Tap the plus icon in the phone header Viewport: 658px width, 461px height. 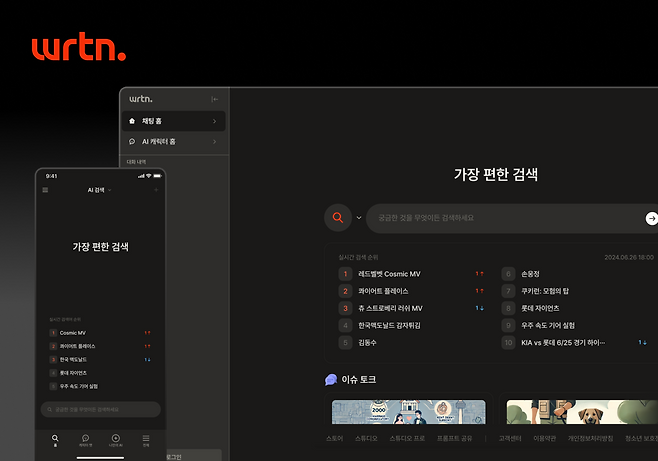[156, 190]
